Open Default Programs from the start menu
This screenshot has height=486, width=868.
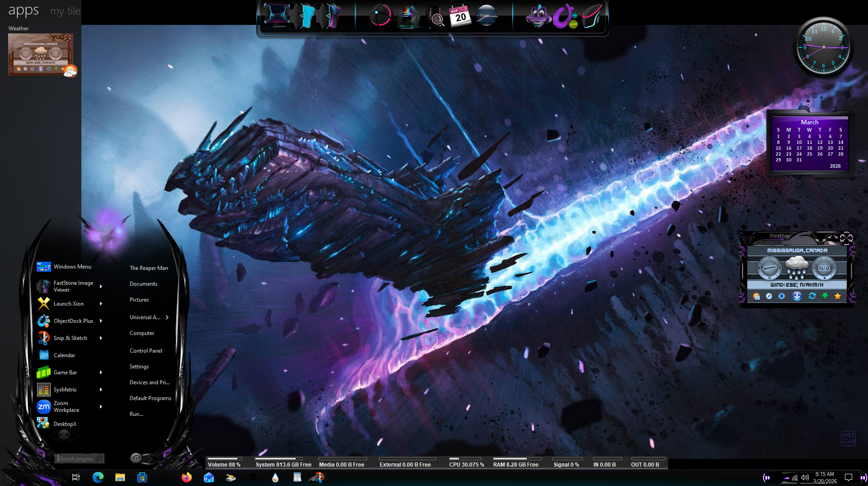(150, 398)
